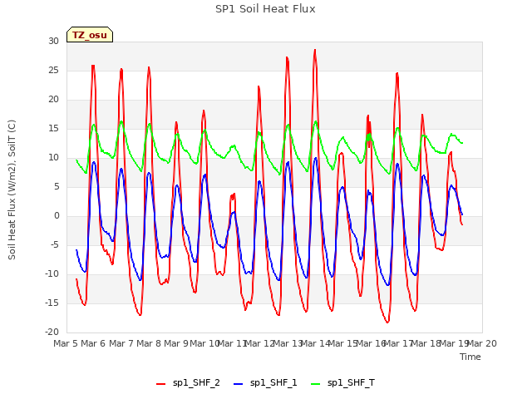Viewport: 532px width, 399px height.
Task: Click the -20 y-axis tick label
Action: (52, 332)
